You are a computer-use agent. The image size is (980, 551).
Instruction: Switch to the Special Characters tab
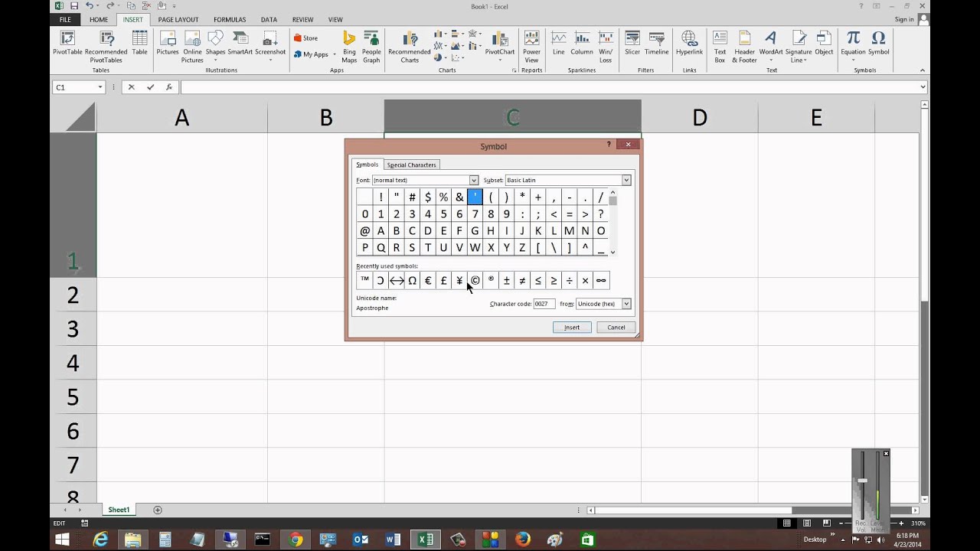(x=411, y=165)
